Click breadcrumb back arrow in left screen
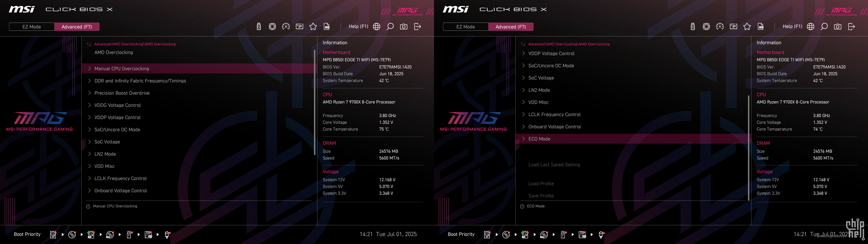This screenshot has width=868, height=244. 89,44
